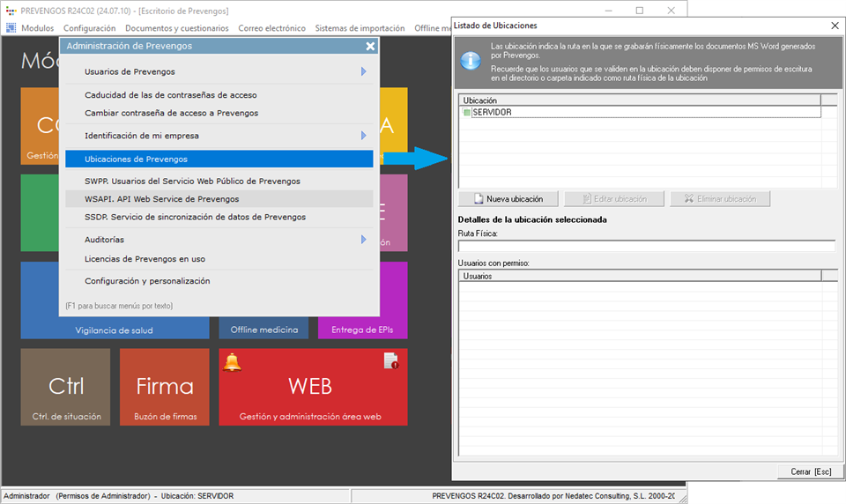The height and width of the screenshot is (504, 846).
Task: Expand the Auditorías submenu arrow
Action: click(363, 240)
